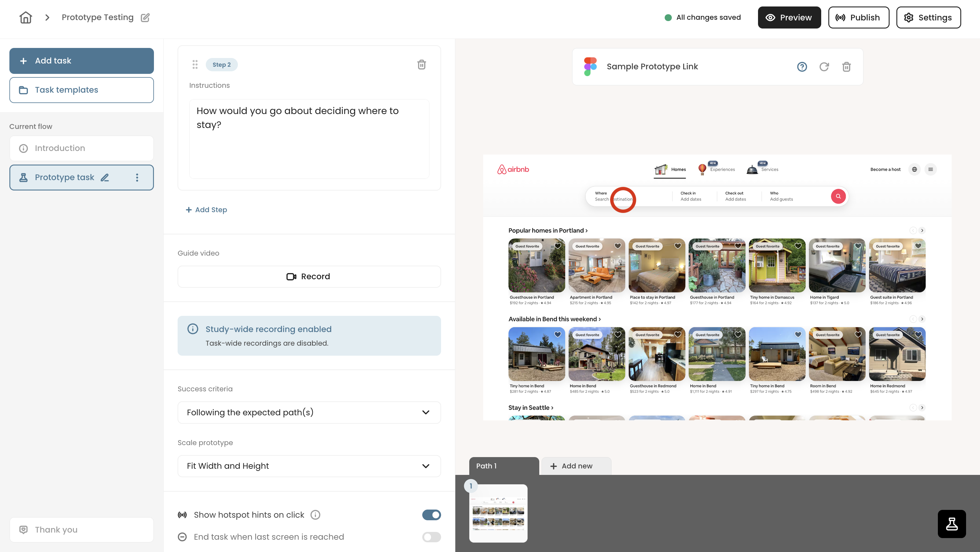Viewport: 980px width, 552px height.
Task: Click the Airbnb logo in prototype
Action: pos(513,169)
